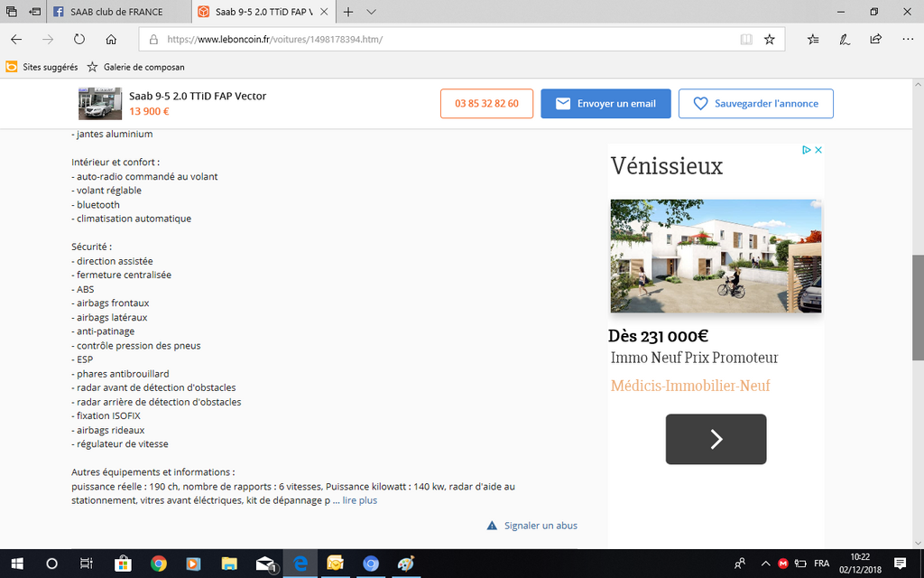Go to the browser home page
Image resolution: width=924 pixels, height=578 pixels.
(x=111, y=40)
